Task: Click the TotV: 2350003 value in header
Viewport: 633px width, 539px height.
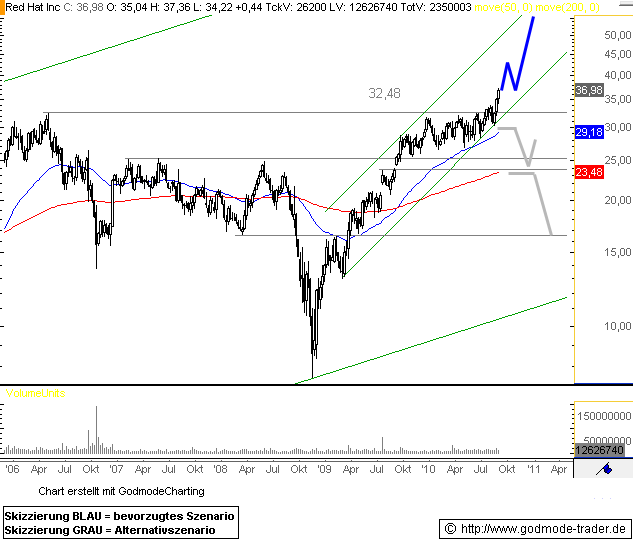Action: [437, 7]
